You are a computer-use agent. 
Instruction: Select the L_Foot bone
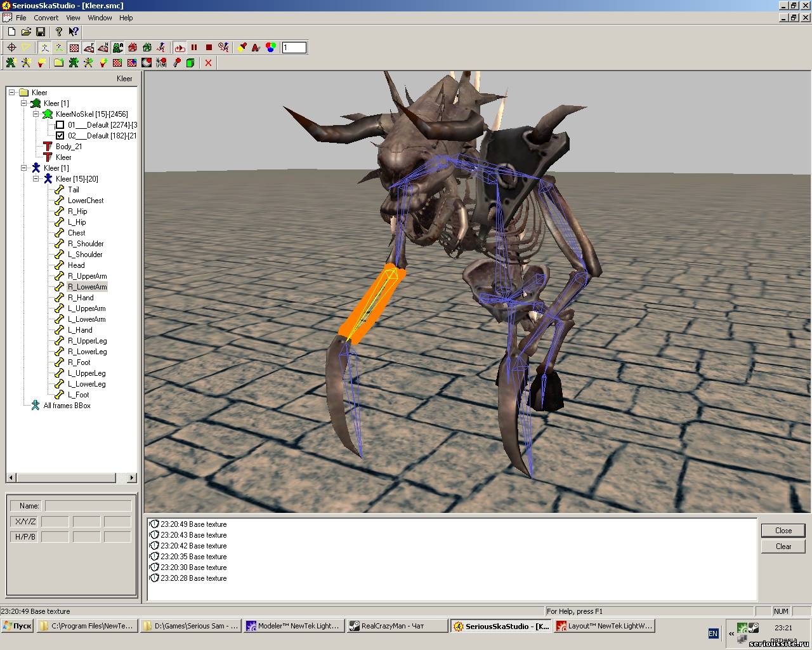(78, 395)
